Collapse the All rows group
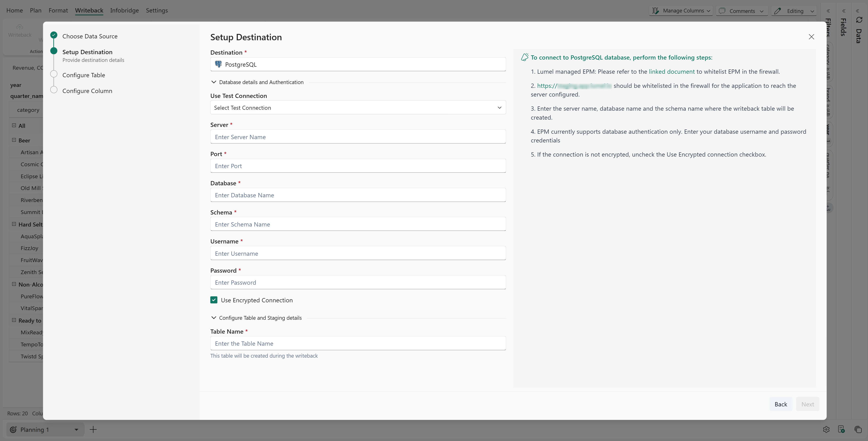Viewport: 868px width, 441px height. pyautogui.click(x=14, y=125)
